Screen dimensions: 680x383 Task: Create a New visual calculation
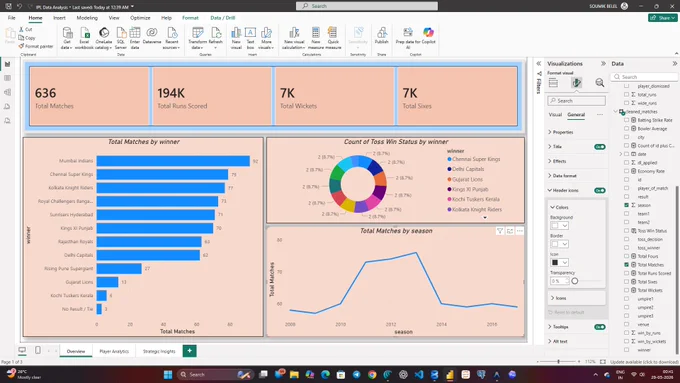tap(294, 38)
